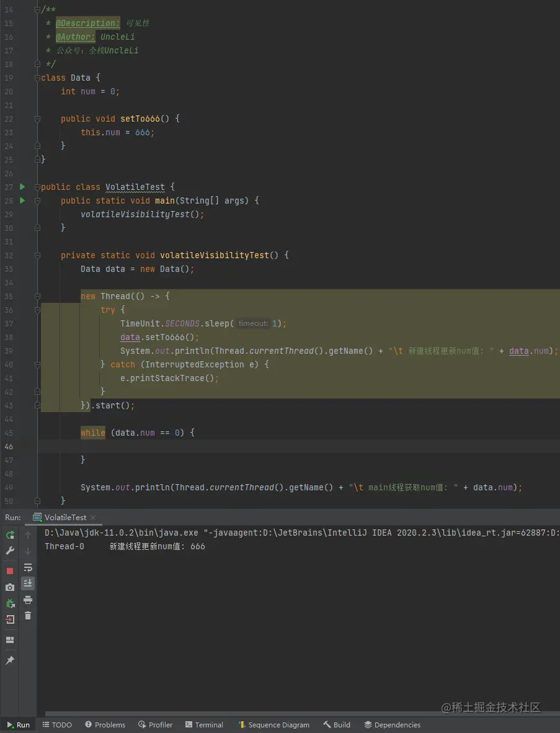This screenshot has width=560, height=733.
Task: Click the timeout parameter hint on line 37
Action: point(253,323)
